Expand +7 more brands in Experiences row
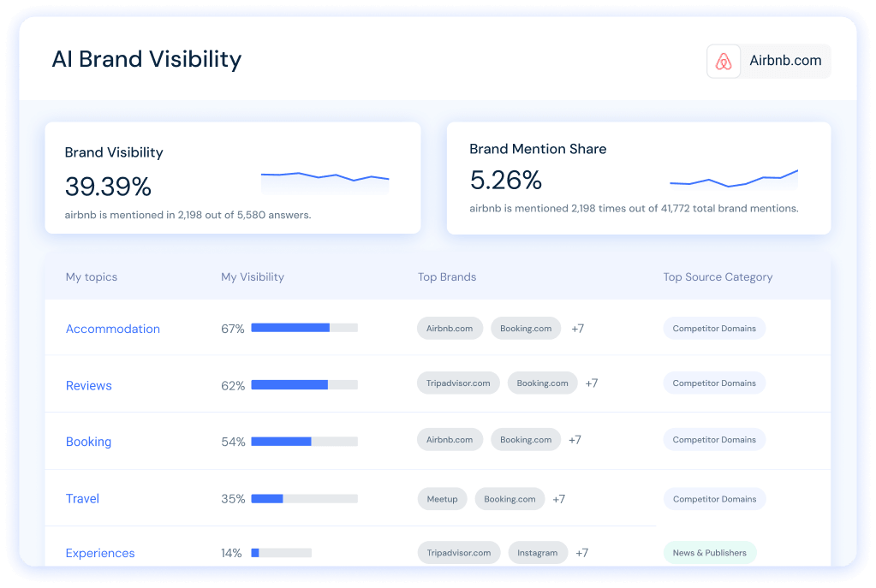The image size is (876, 588). point(581,552)
